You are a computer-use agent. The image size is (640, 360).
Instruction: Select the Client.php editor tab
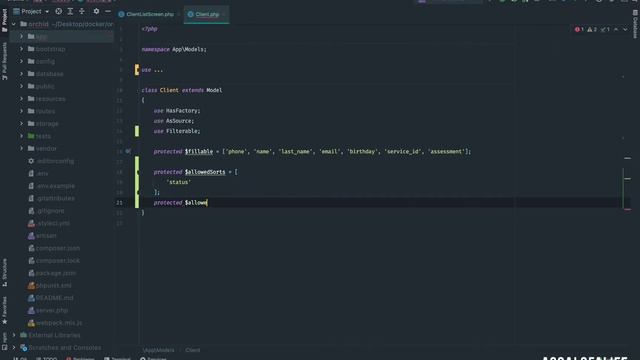point(207,14)
